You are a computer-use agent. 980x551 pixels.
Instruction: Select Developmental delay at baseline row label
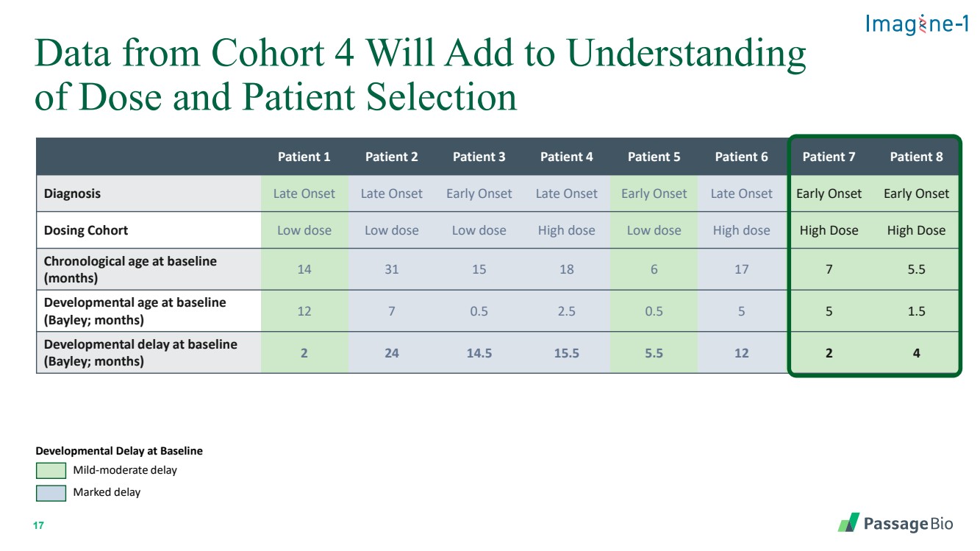[x=140, y=352]
